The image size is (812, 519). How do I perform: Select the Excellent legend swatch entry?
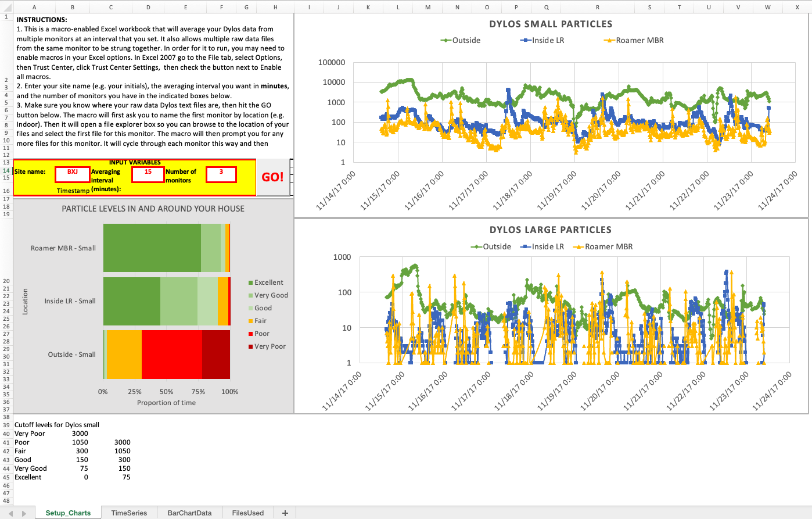265,282
